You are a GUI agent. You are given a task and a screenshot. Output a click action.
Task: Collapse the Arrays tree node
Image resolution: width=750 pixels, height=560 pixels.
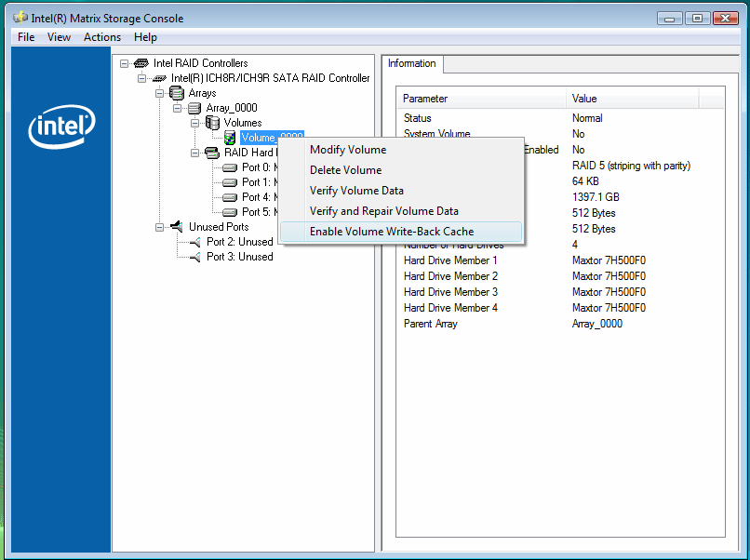(160, 93)
